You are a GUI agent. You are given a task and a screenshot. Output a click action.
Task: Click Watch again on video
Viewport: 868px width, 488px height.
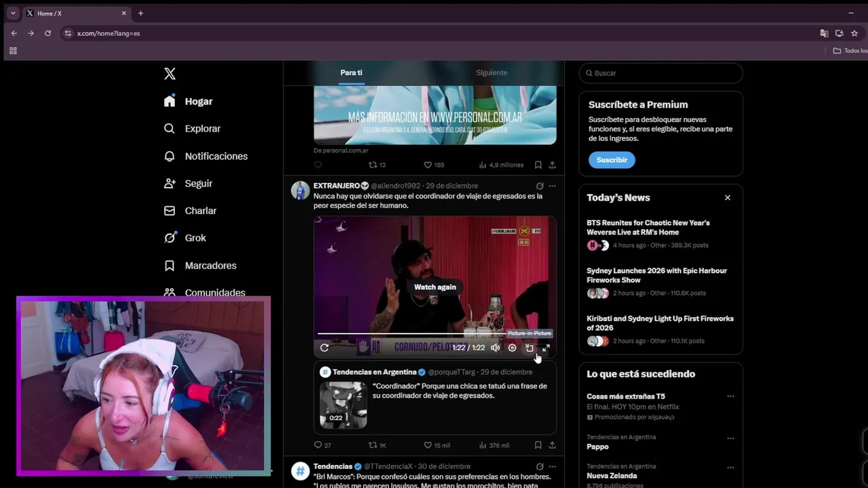coord(435,287)
